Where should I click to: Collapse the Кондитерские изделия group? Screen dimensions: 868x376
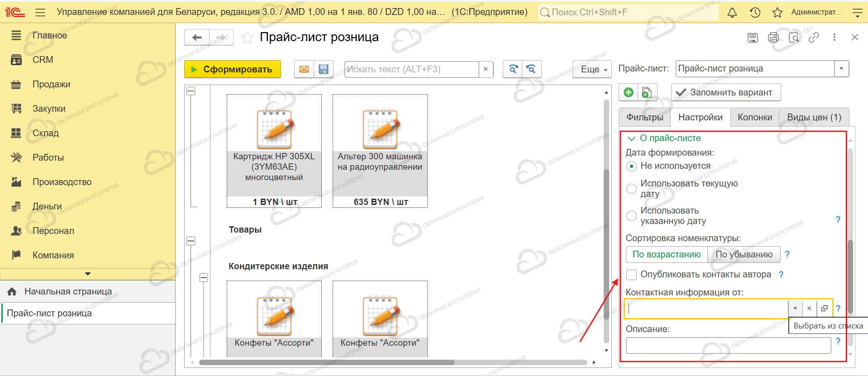pos(204,277)
